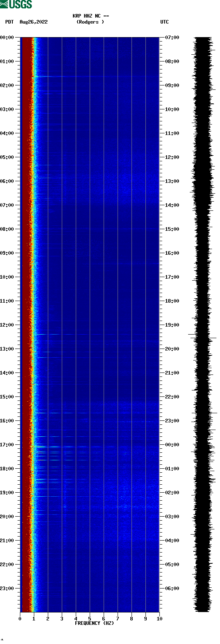Viewport: 220px width, 644px height.
Task: Click the frequency axis tick '10'
Action: click(x=159, y=619)
